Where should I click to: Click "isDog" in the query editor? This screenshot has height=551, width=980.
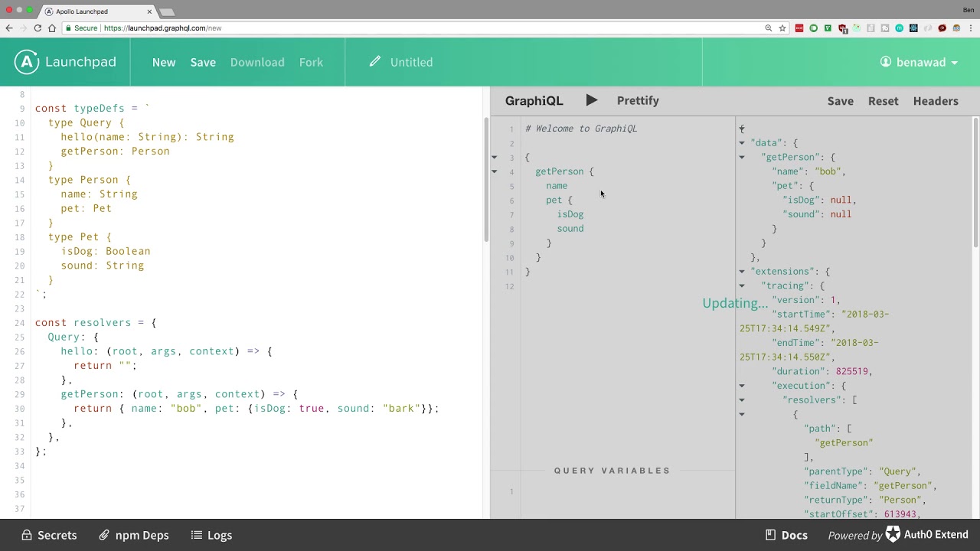(x=570, y=214)
